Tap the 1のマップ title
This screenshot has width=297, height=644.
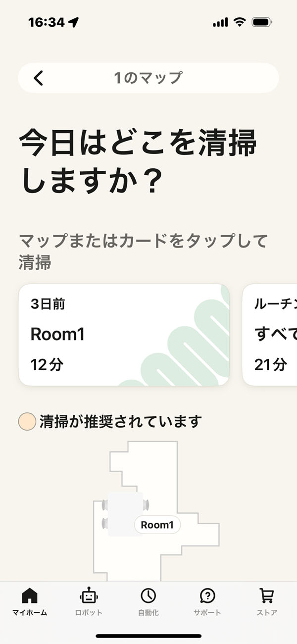[148, 78]
